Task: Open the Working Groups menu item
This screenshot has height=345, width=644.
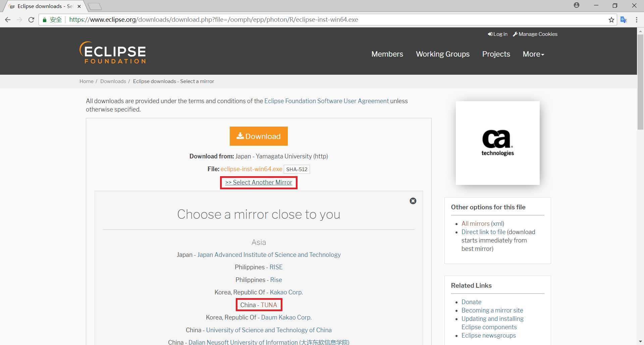Action: pyautogui.click(x=443, y=54)
